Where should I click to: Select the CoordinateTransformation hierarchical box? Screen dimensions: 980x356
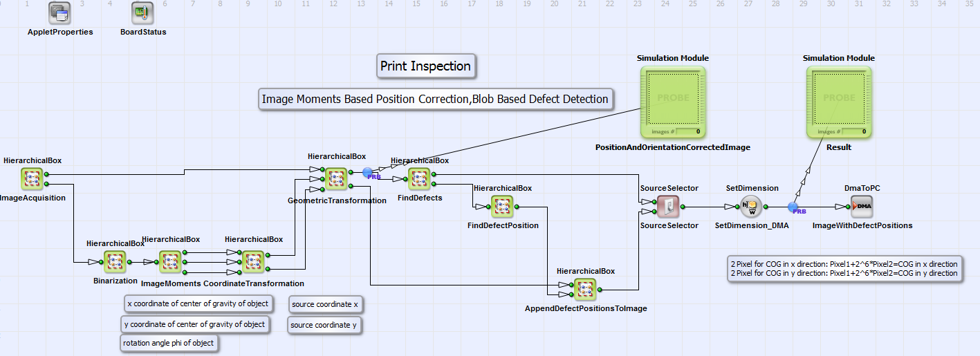[x=254, y=261]
